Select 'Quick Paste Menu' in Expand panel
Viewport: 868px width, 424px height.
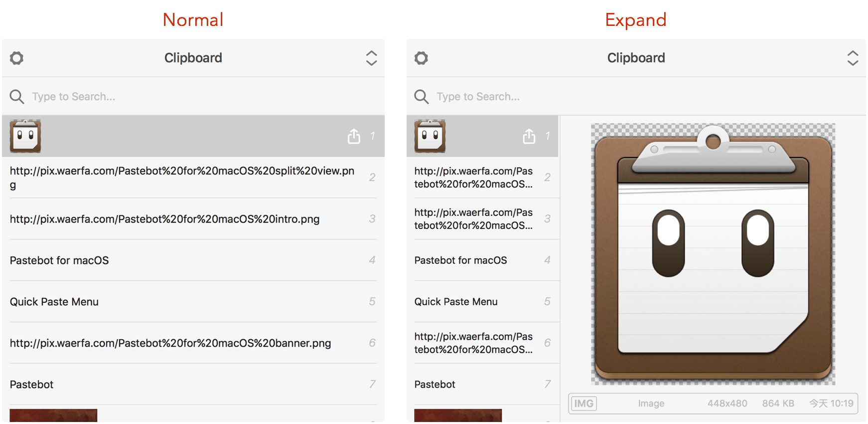[x=483, y=302]
